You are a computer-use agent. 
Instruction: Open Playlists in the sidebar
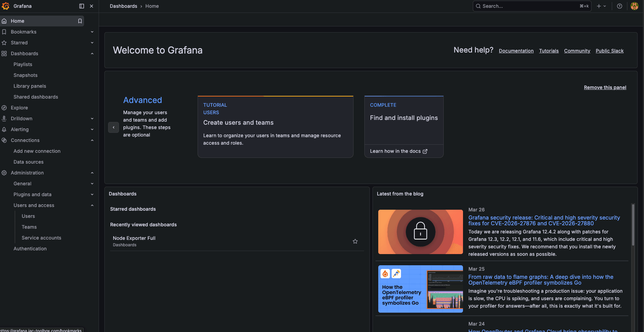click(23, 64)
